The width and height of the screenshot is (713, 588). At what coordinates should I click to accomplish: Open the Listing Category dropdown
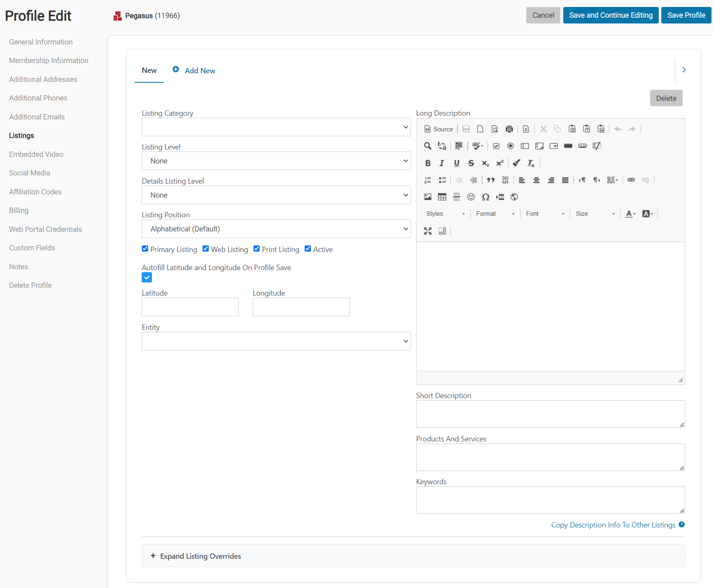click(x=276, y=127)
